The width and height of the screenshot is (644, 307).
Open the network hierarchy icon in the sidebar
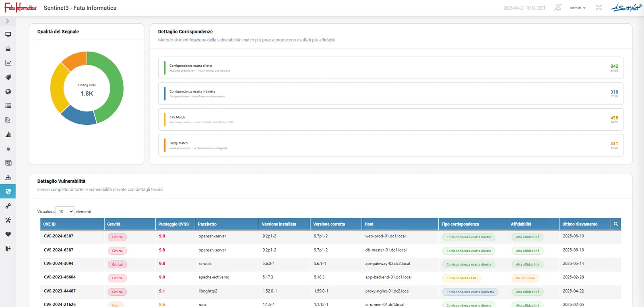coord(8,177)
